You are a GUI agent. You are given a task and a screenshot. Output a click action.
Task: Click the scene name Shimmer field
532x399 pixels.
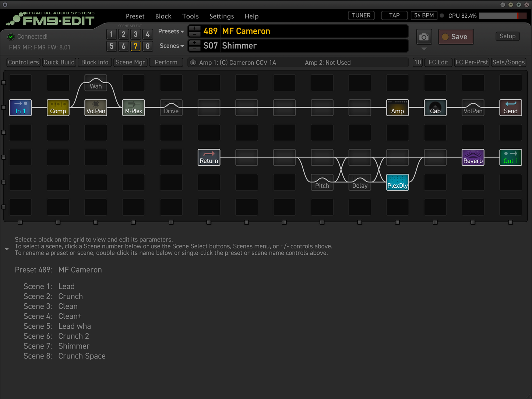(314, 46)
